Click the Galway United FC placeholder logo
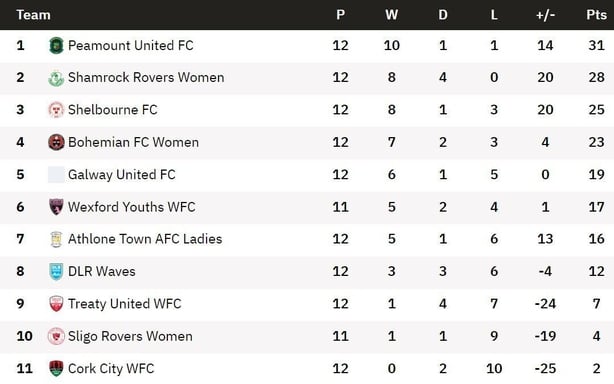This screenshot has height=384, width=614. click(56, 175)
